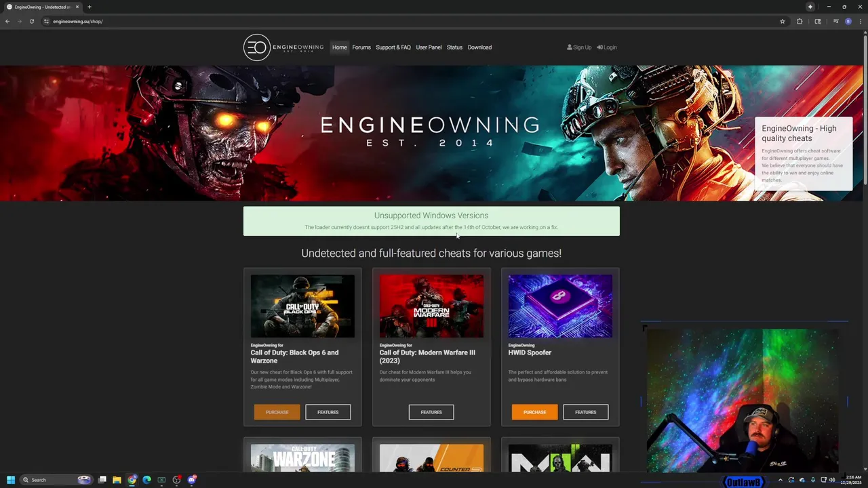Click 'EngineOwning - High quality cheats' heading
Viewport: 868px width, 488px height.
pos(799,133)
